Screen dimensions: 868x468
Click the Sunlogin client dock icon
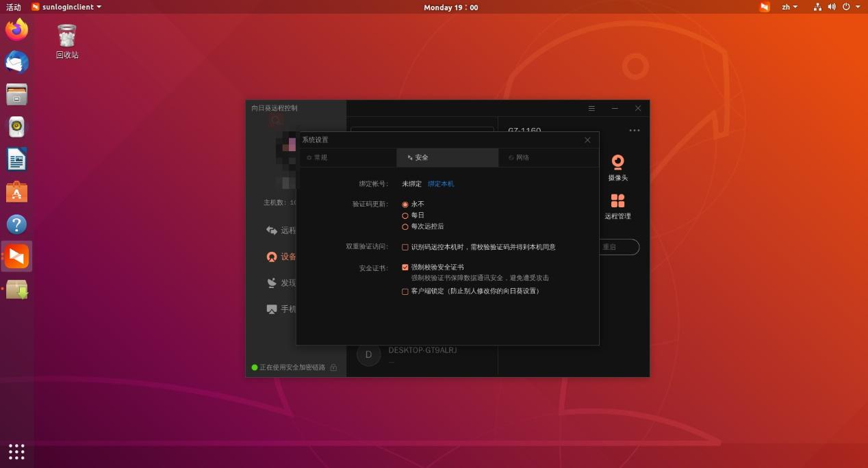(x=17, y=257)
